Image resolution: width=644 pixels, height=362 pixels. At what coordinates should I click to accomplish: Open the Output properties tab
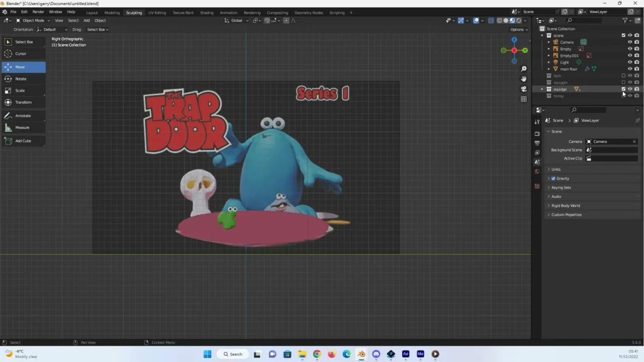point(537,143)
